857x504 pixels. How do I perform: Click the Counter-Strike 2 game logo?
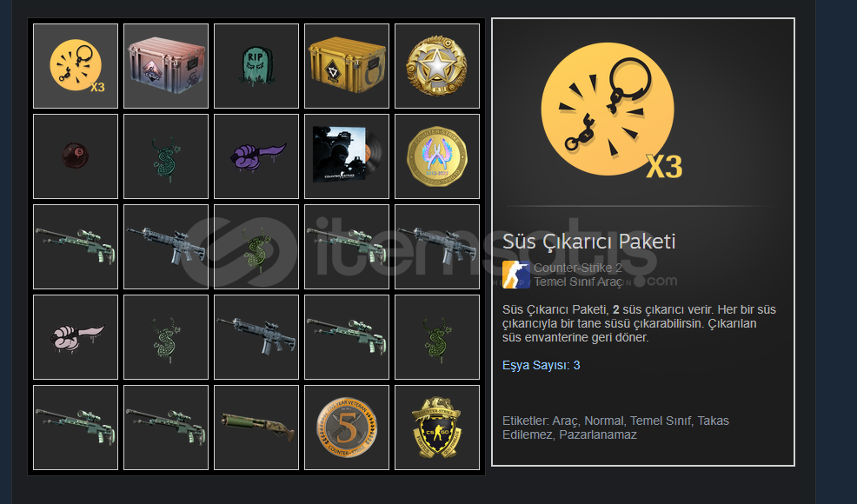point(516,275)
